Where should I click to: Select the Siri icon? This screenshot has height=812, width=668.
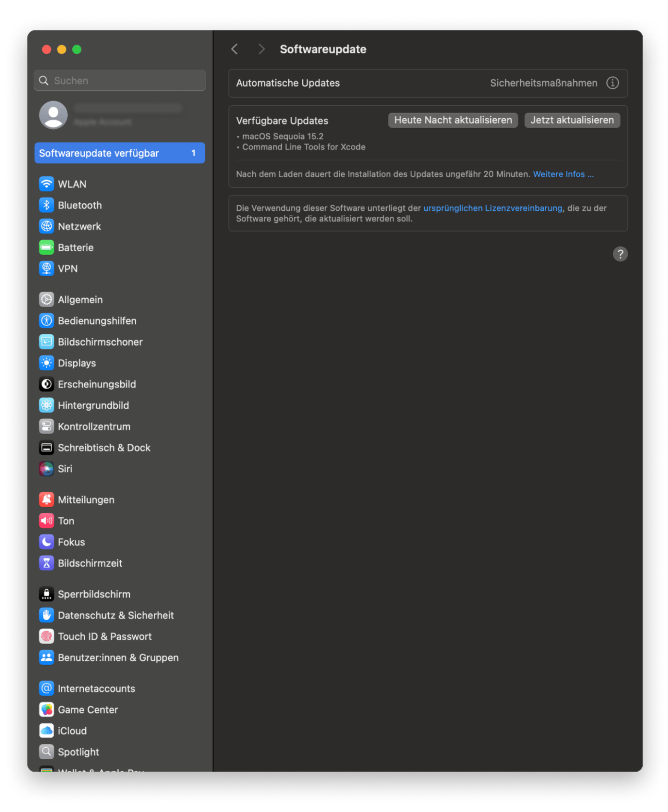(x=46, y=468)
